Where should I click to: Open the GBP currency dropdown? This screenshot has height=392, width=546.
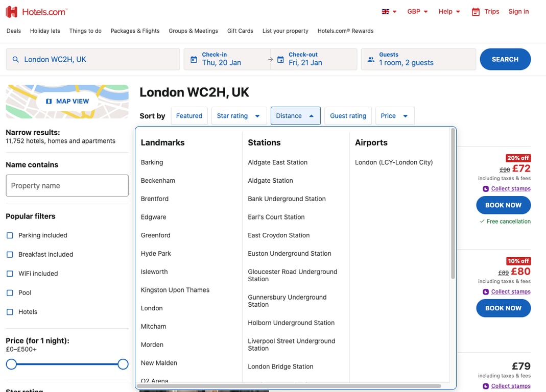(417, 12)
